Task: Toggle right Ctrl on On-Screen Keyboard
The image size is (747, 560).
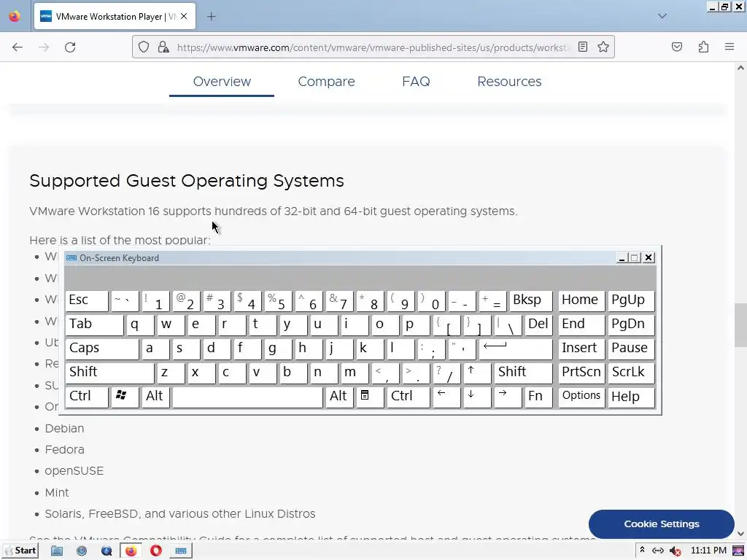Action: (x=408, y=397)
